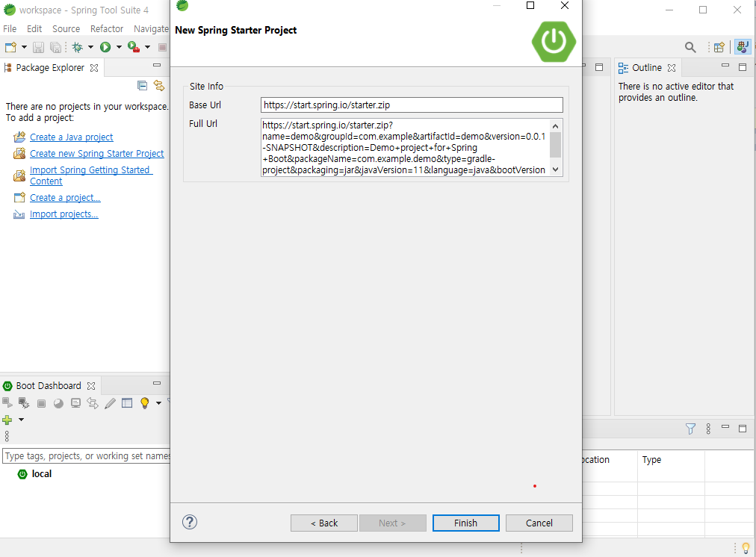Open the Run dropdown arrow

click(x=119, y=47)
